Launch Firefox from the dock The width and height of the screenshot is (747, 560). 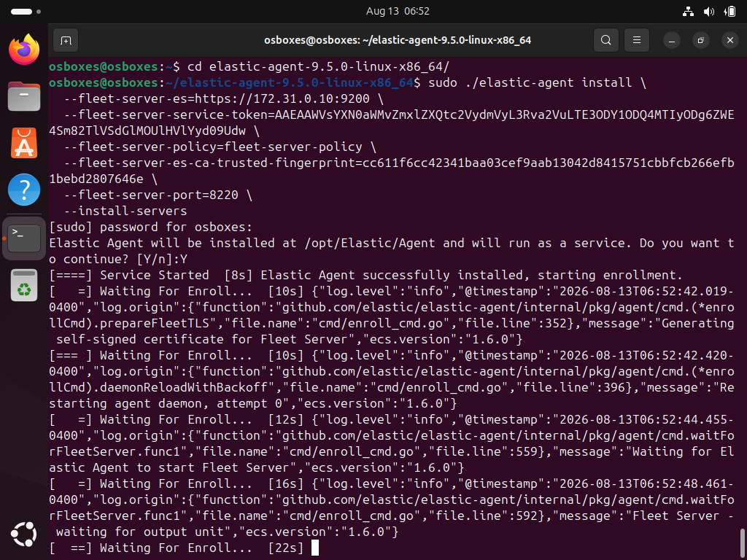24,49
